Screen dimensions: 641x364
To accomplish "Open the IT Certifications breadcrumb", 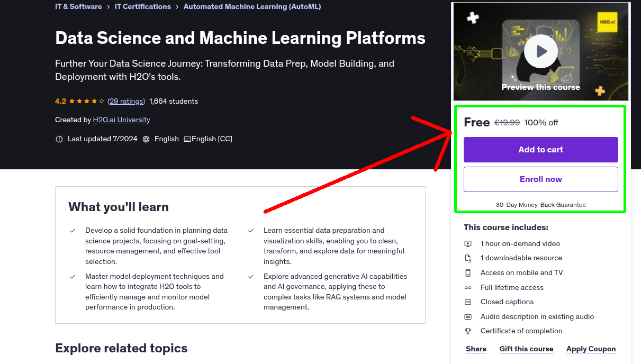I will [142, 6].
